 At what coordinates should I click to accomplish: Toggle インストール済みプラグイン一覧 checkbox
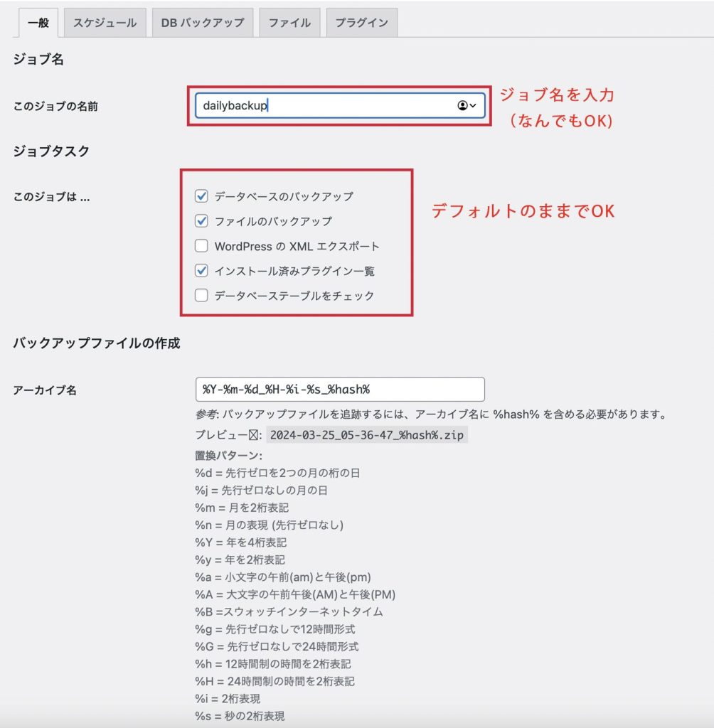202,271
